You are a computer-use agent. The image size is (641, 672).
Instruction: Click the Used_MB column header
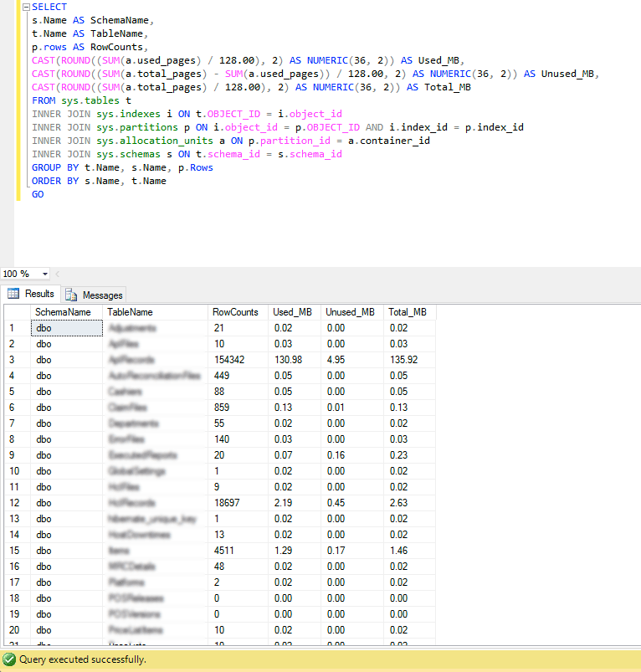point(295,312)
